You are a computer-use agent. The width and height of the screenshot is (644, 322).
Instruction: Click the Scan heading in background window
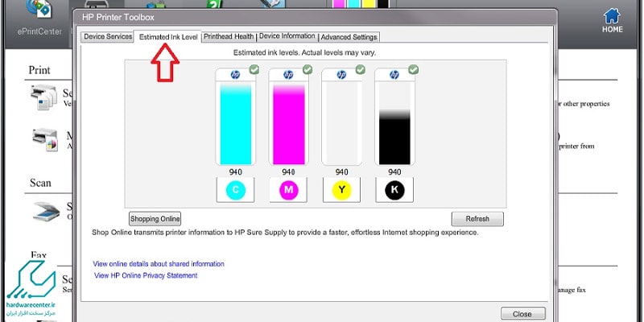(40, 184)
